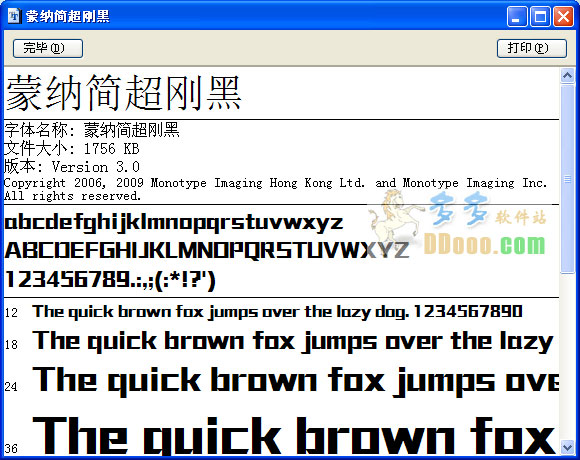Click the 18-point quick brown fox sample
The image size is (580, 460).
[293, 341]
